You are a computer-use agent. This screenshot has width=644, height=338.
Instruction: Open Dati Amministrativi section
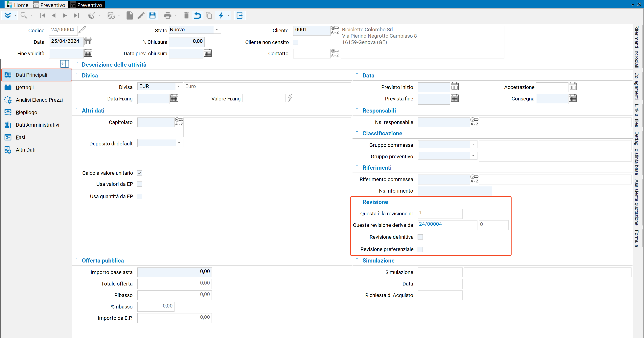point(37,125)
